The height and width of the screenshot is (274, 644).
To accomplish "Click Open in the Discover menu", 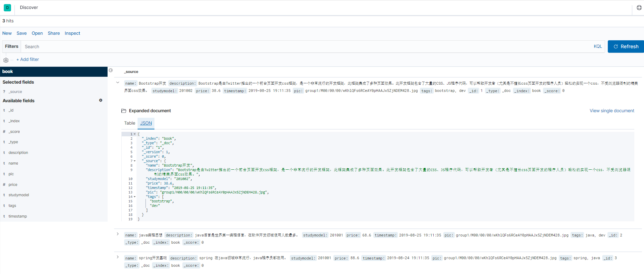I will click(x=37, y=33).
